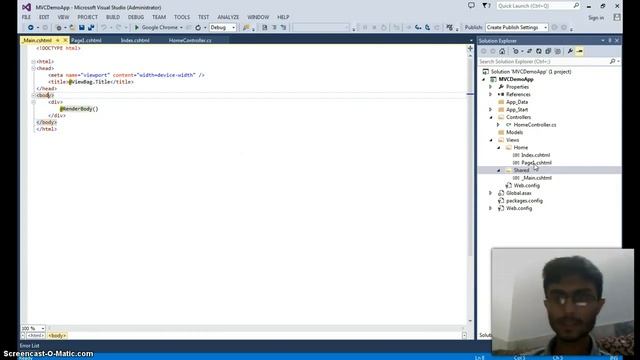
Task: Start debugging with Google Chrome play button
Action: tap(137, 27)
